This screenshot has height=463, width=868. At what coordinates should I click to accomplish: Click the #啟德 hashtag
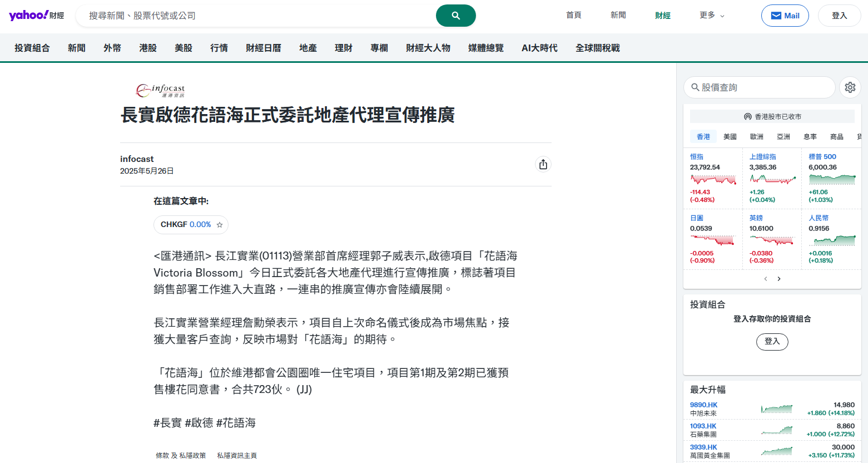tap(199, 423)
